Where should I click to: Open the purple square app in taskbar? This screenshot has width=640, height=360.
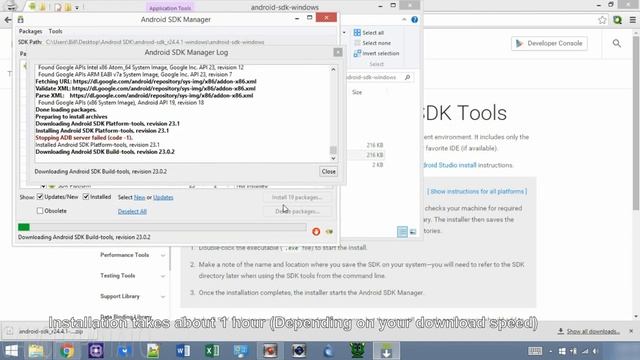pyautogui.click(x=96, y=351)
